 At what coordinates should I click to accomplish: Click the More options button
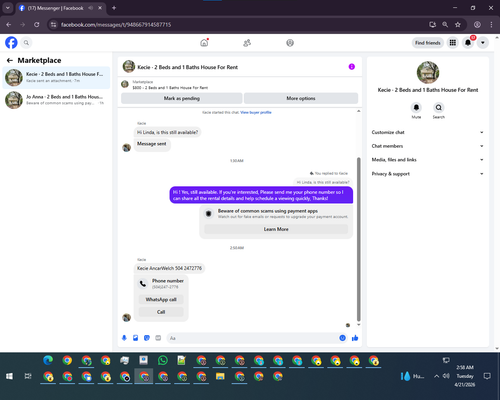coord(301,98)
